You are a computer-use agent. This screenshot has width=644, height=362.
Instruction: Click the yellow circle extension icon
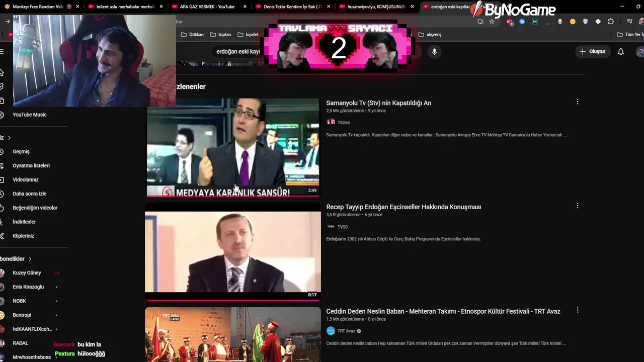pyautogui.click(x=573, y=22)
